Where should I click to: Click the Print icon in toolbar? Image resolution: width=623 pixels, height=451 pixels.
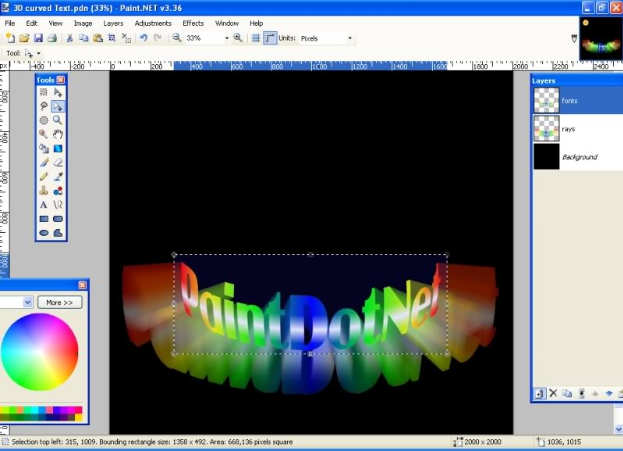52,38
